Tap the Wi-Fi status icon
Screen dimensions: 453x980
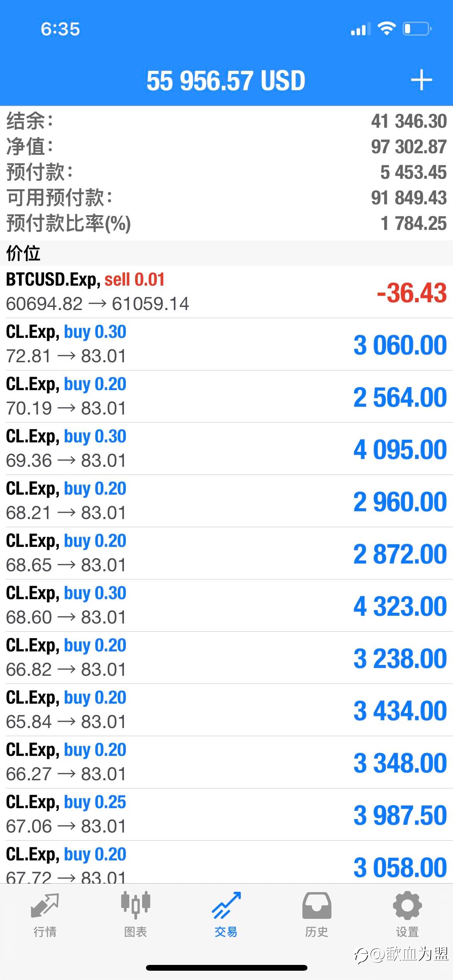386,29
